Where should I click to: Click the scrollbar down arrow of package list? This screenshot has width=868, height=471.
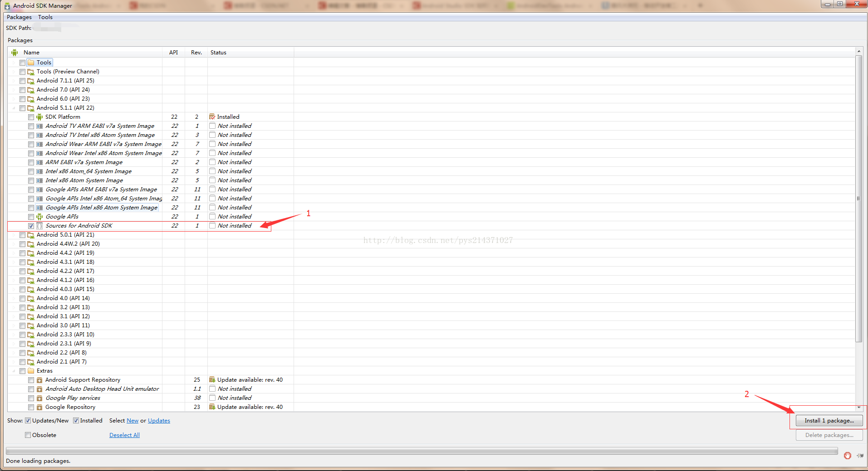[858, 408]
